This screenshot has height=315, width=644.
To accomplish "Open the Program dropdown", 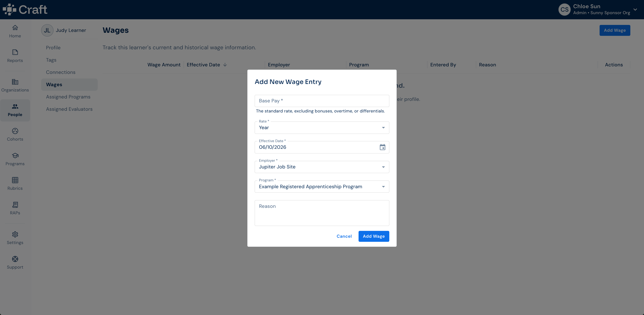I will [x=322, y=187].
